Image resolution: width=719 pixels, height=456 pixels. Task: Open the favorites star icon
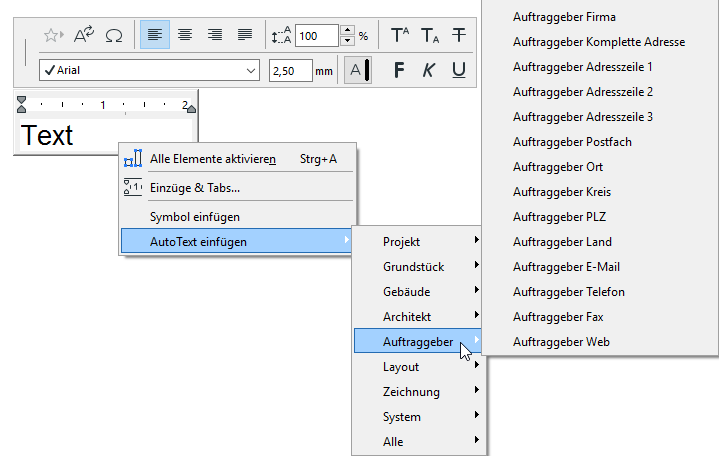[x=53, y=35]
